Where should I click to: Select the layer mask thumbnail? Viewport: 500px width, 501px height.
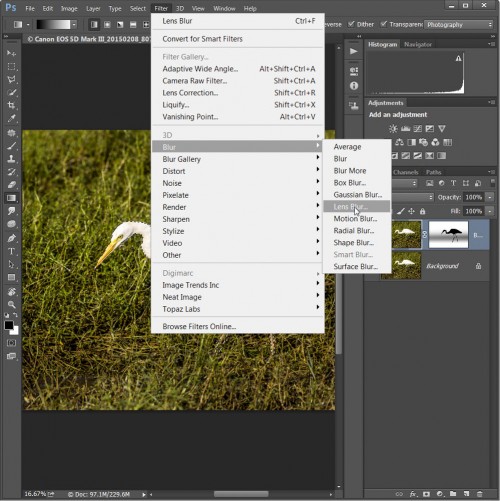[448, 234]
